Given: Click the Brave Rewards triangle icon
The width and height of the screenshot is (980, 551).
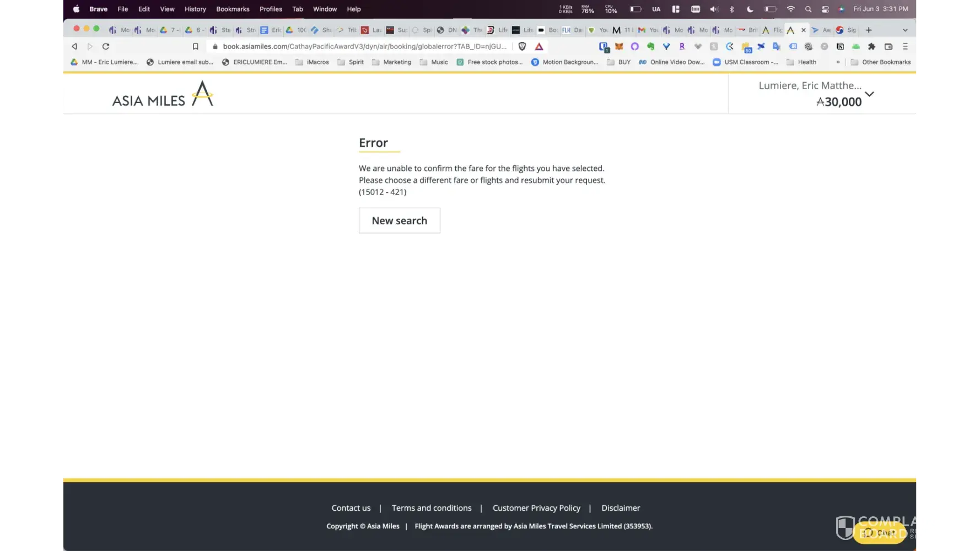Looking at the screenshot, I should [x=539, y=46].
